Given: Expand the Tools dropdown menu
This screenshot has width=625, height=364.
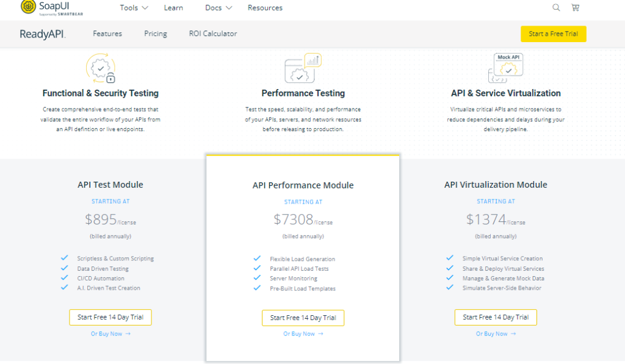Looking at the screenshot, I should coord(134,7).
